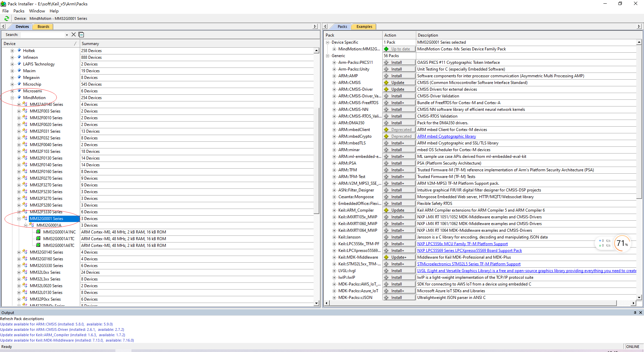Click the MM32F003 Series family icon

point(25,111)
